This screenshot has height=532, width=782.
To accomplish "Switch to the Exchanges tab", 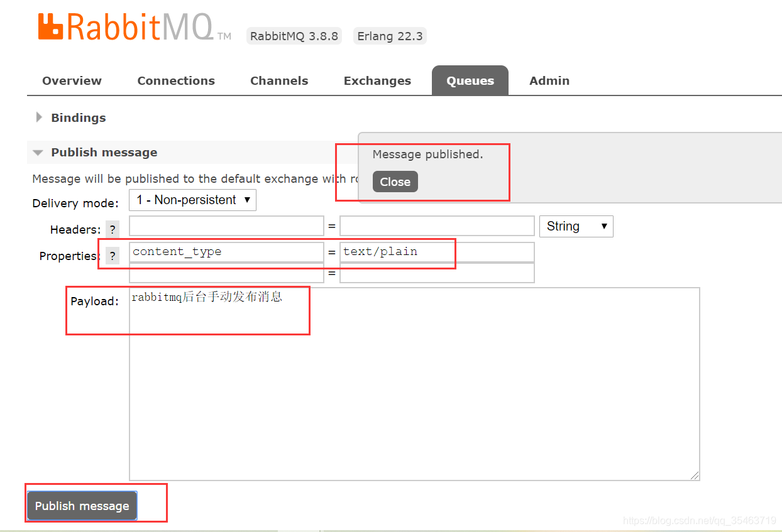I will [377, 80].
